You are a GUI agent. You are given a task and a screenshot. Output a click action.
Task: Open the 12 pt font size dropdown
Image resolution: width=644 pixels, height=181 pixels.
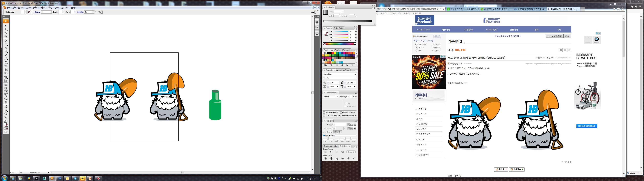(338, 83)
